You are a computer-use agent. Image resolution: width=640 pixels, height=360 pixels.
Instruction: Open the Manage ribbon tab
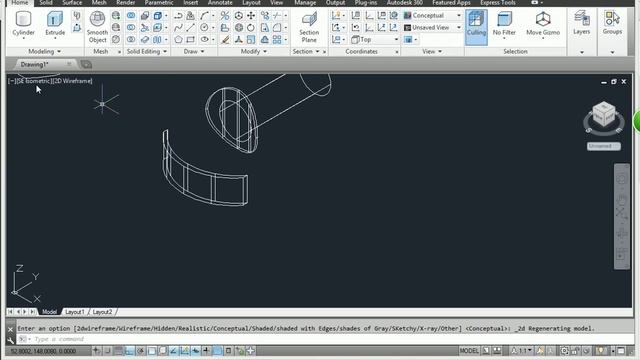tap(305, 3)
